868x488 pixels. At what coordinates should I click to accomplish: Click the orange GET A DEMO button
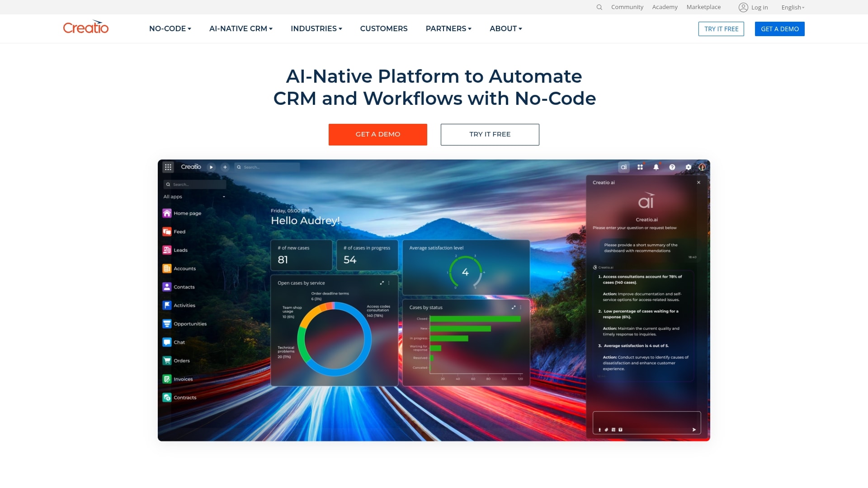[377, 134]
